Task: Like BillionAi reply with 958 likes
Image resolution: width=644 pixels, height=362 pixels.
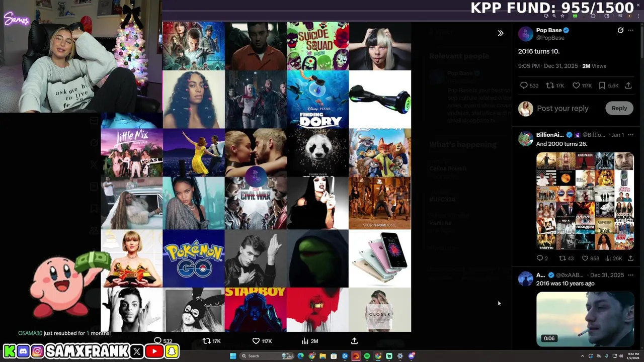Action: click(x=585, y=258)
